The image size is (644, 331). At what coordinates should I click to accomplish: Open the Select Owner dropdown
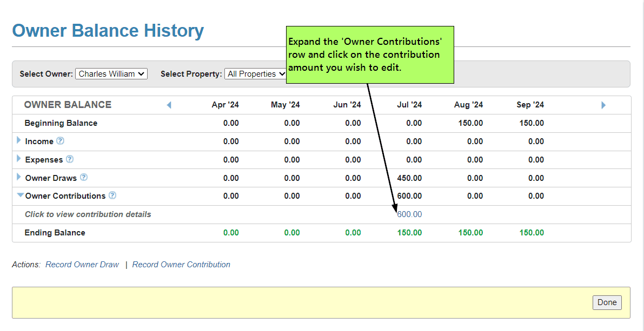click(111, 74)
